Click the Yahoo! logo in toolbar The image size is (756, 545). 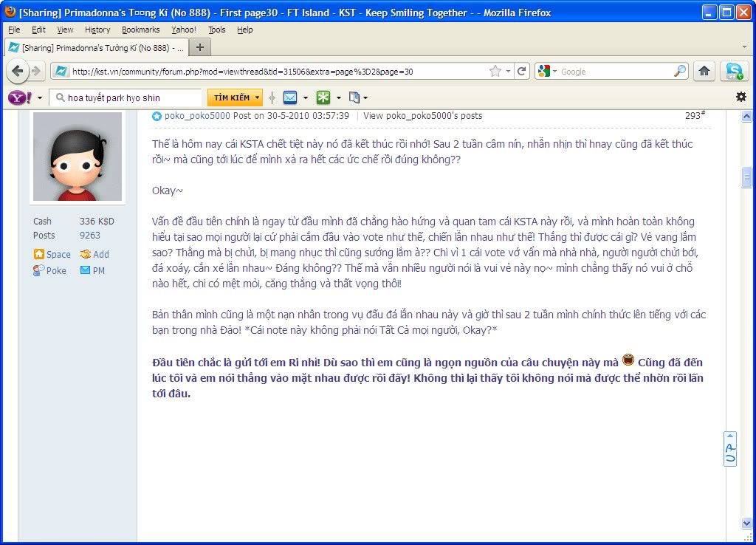(x=20, y=98)
